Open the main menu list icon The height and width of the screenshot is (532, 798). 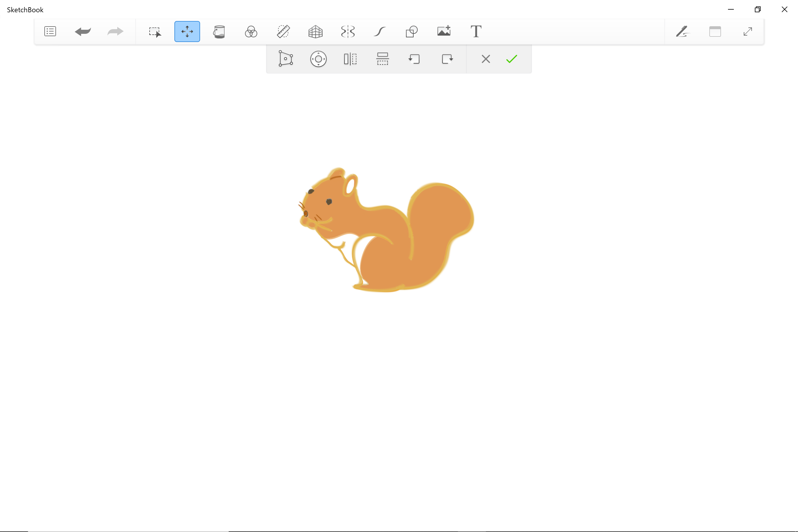[x=50, y=32]
